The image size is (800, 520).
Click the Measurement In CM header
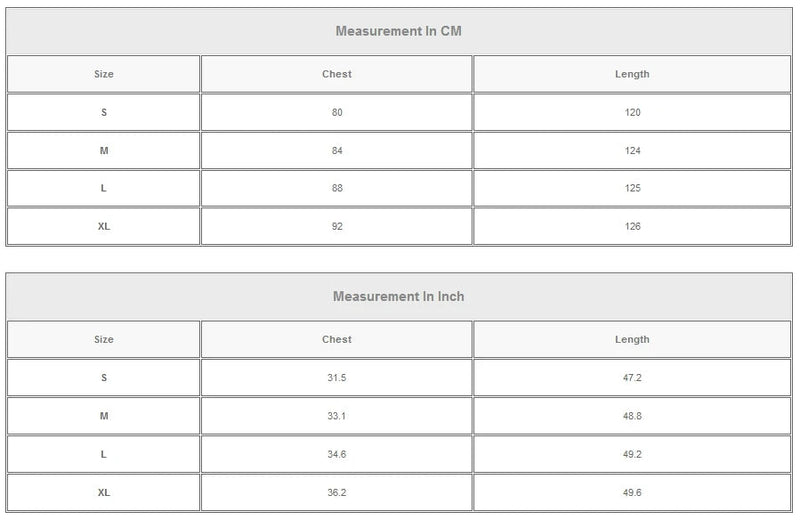pyautogui.click(x=398, y=31)
